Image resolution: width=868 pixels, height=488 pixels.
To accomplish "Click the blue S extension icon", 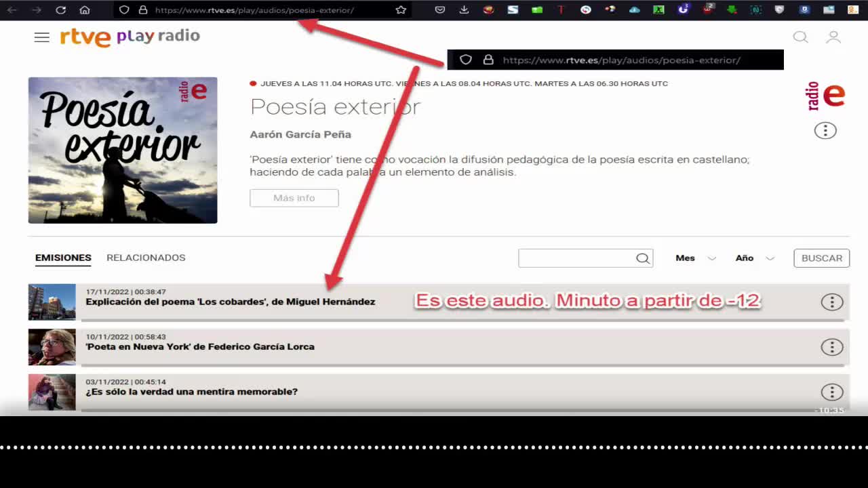I will 513,10.
